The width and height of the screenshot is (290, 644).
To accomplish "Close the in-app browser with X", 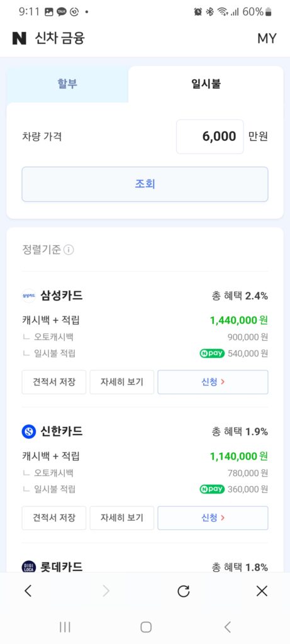I will tap(262, 591).
